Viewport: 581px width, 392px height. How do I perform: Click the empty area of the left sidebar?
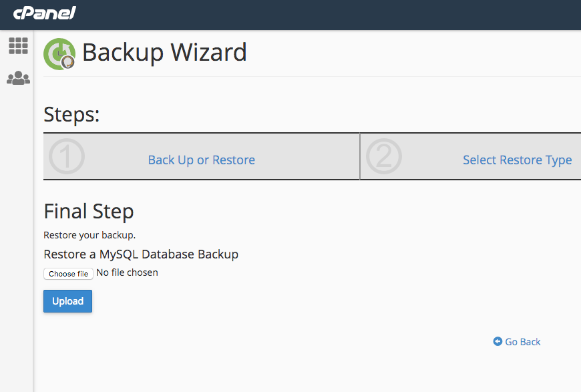[x=17, y=237]
